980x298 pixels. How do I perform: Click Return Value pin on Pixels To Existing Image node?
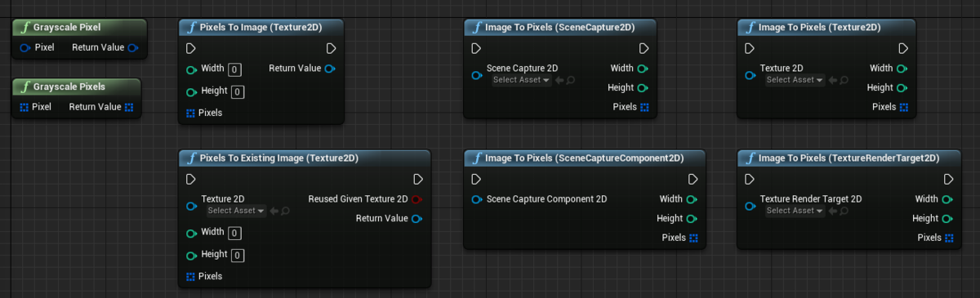416,219
